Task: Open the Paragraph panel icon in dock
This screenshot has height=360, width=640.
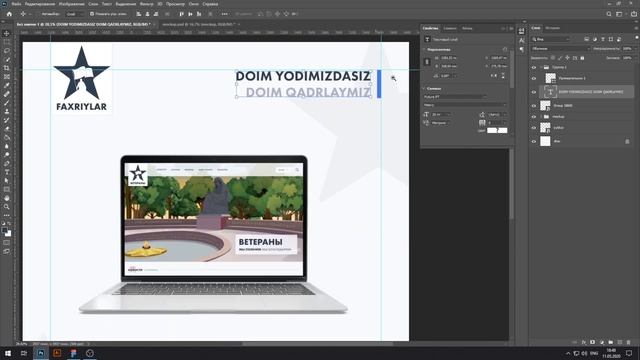Action: click(x=522, y=49)
